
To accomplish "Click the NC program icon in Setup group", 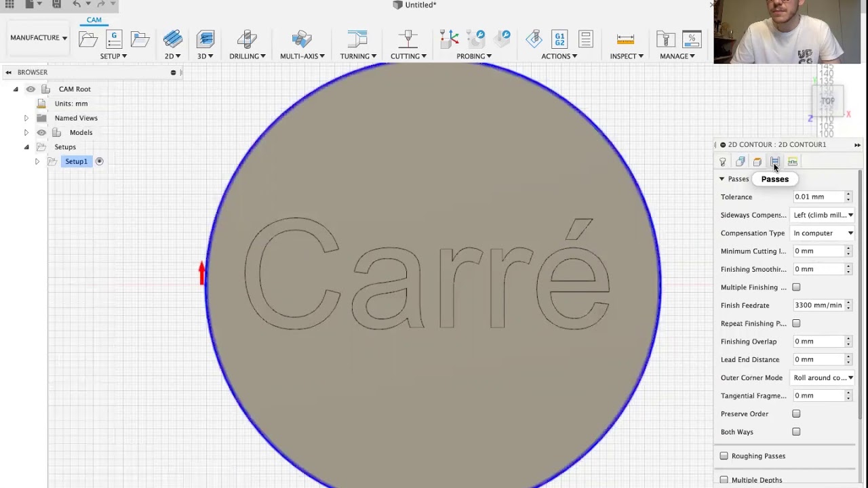I will (x=114, y=39).
